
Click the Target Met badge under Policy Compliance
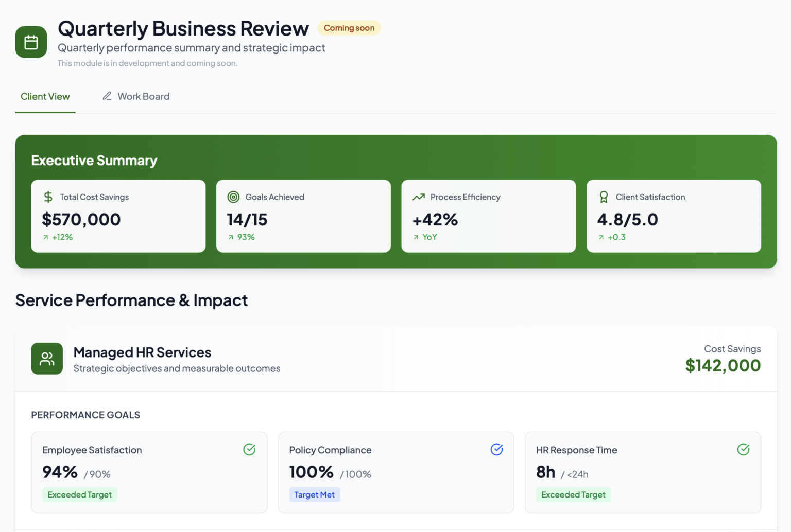click(x=315, y=494)
